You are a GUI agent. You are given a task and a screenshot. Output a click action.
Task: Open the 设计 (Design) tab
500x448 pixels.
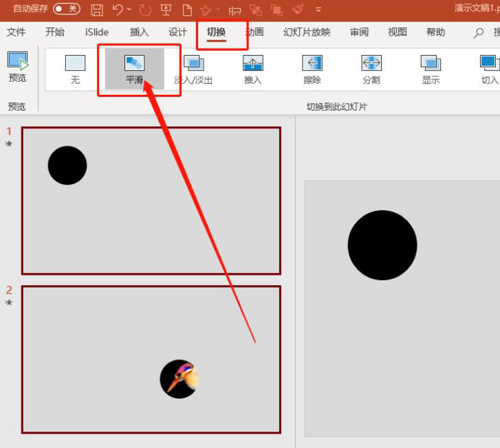pyautogui.click(x=177, y=32)
